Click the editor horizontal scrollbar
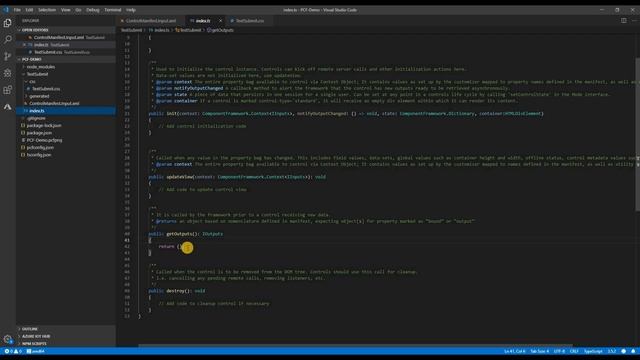 (355, 345)
